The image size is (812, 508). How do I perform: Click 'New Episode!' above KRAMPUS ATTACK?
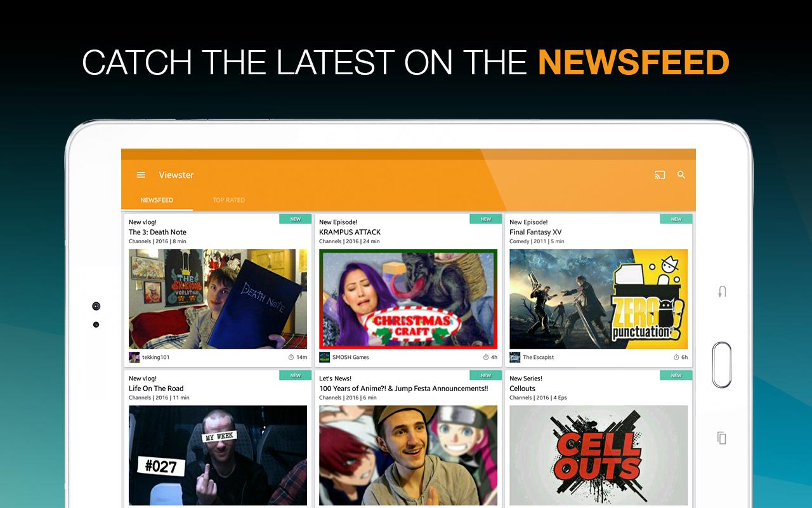point(338,222)
